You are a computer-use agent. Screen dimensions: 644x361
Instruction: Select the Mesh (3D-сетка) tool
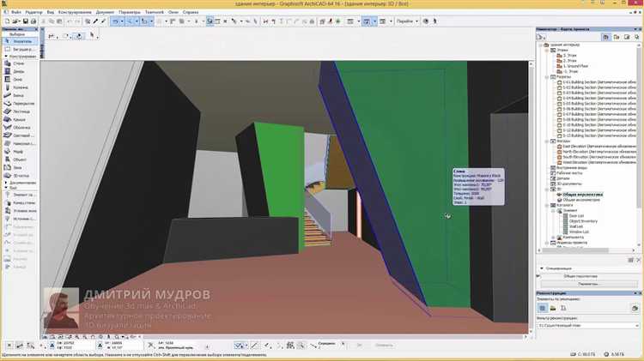[19, 176]
